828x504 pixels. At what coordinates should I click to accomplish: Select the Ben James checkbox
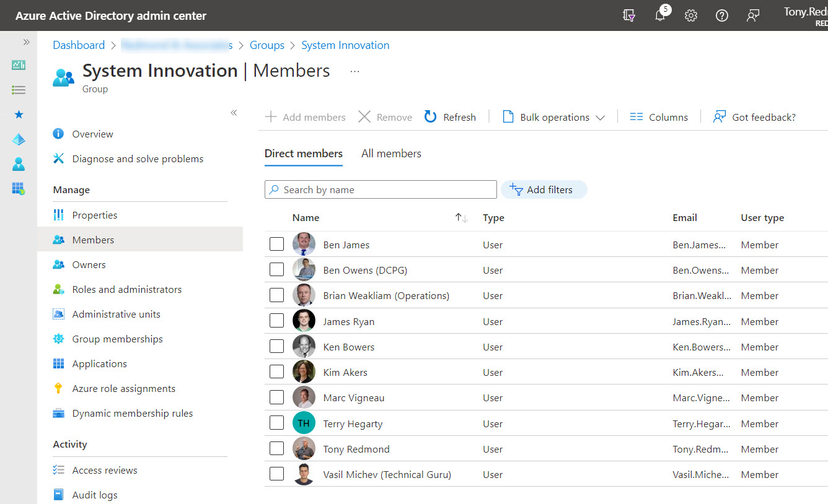click(x=276, y=244)
